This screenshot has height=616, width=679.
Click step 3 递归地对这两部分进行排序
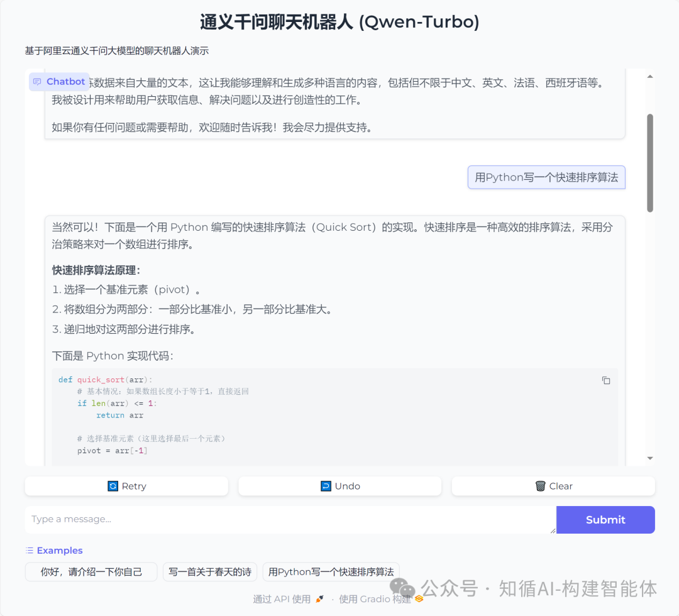(124, 329)
